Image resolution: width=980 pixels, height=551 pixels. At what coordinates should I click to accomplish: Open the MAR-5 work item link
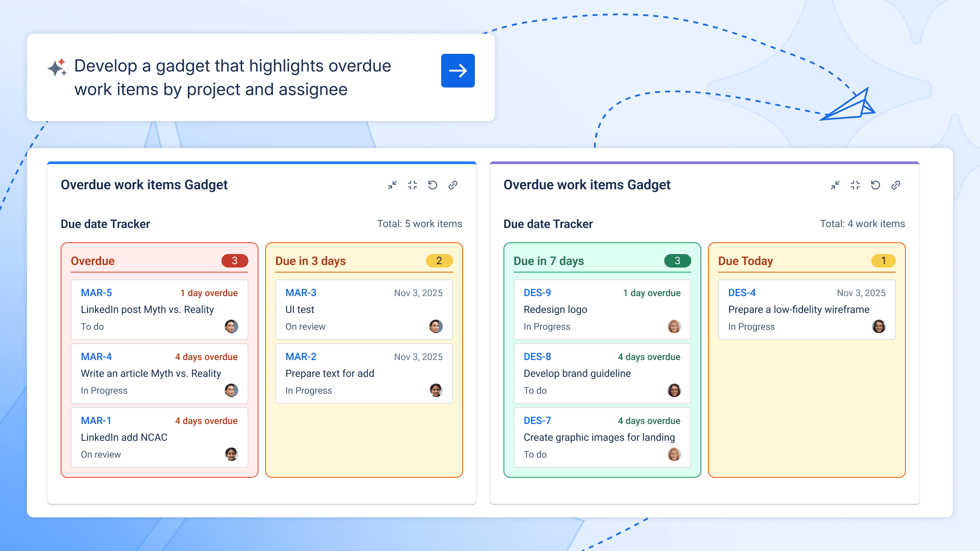(96, 293)
